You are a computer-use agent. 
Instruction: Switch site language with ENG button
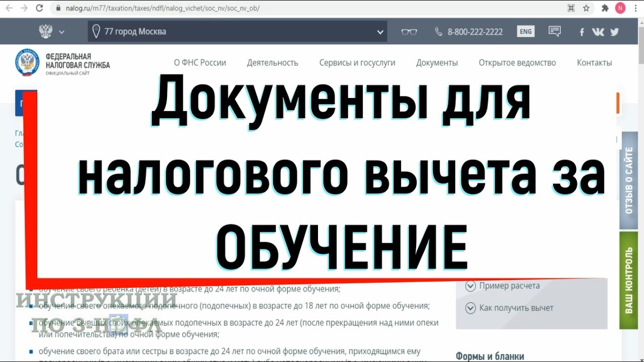pos(525,32)
